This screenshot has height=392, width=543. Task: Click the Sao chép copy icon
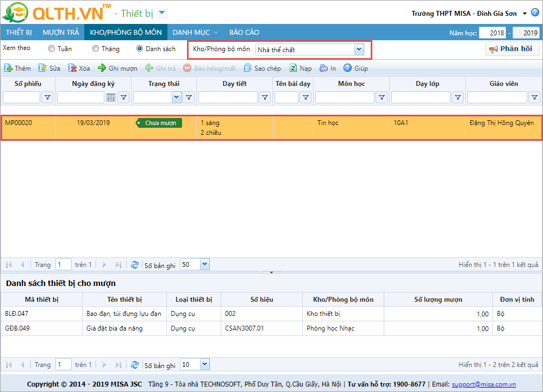(247, 68)
